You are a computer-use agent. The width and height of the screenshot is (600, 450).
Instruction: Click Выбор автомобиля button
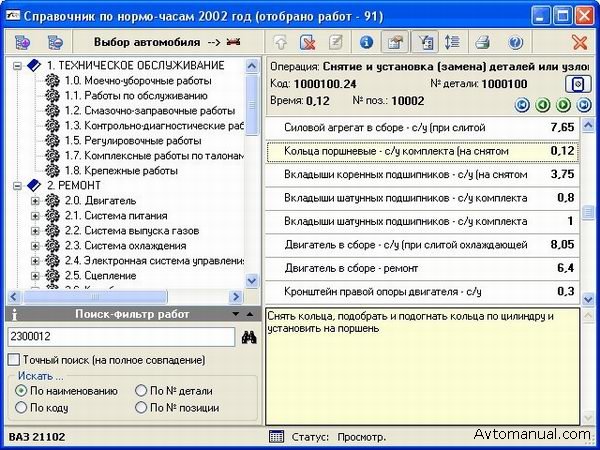[168, 42]
